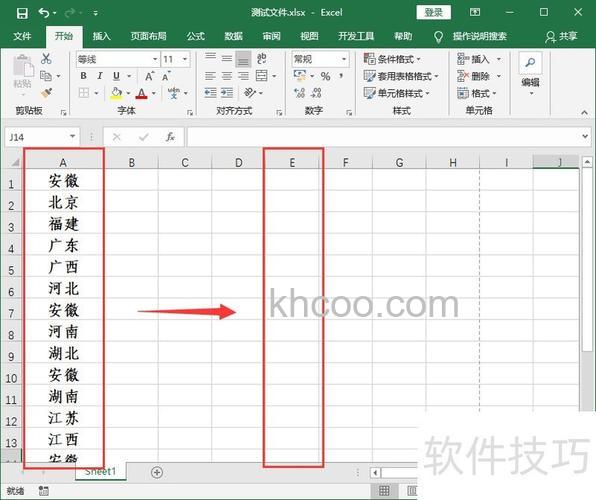Click the 共享 share button
This screenshot has height=500, width=596.
tap(562, 37)
